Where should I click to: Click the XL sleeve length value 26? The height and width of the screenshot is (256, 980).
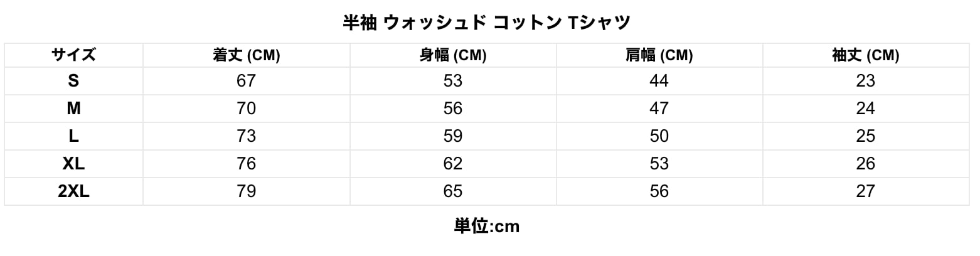coord(865,164)
